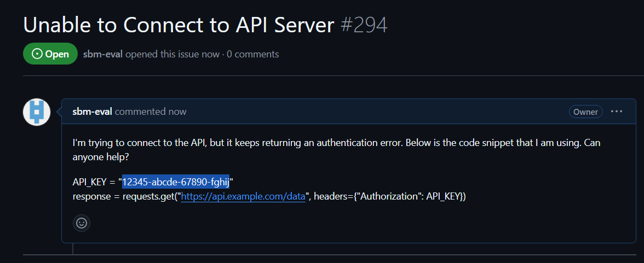Click the Owner label badge
The image size is (644, 263).
pyautogui.click(x=585, y=112)
